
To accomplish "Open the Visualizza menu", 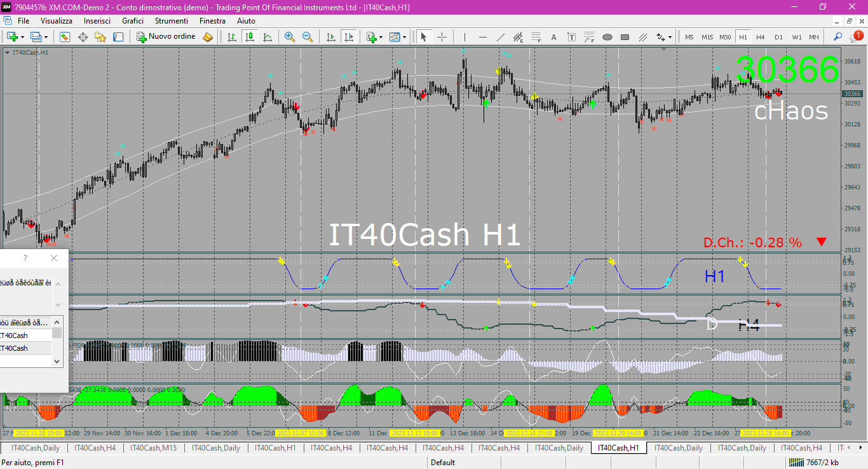I will pyautogui.click(x=57, y=21).
